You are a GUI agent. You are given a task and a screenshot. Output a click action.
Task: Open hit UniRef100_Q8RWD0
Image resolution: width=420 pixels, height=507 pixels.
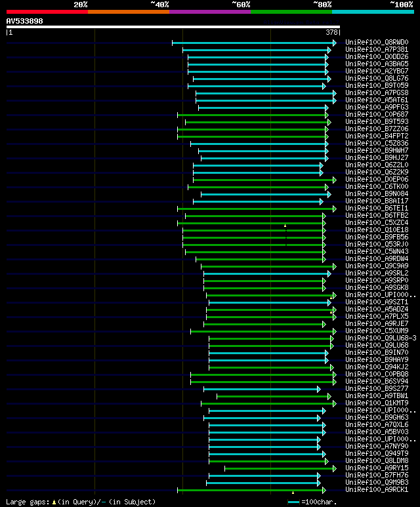coord(377,43)
